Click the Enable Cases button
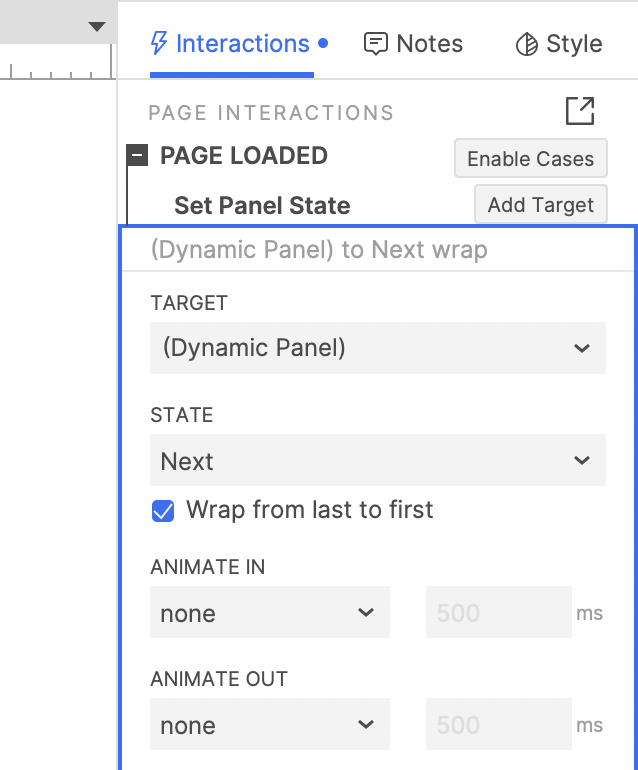The height and width of the screenshot is (770, 638). pyautogui.click(x=530, y=159)
